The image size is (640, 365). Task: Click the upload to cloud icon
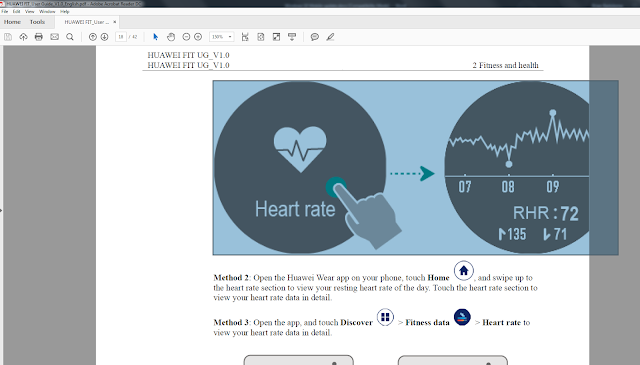(x=23, y=37)
